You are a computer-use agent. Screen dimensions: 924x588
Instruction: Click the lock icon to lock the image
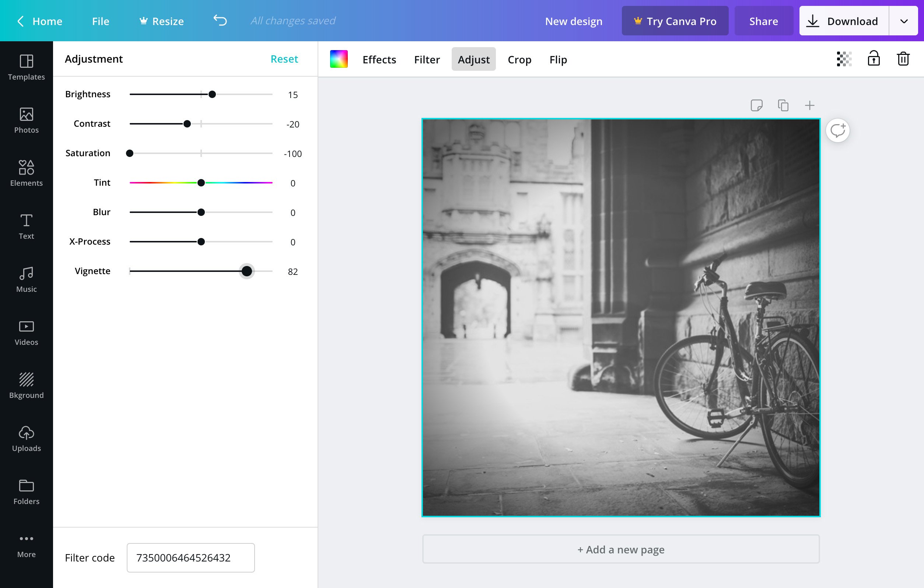click(x=874, y=59)
